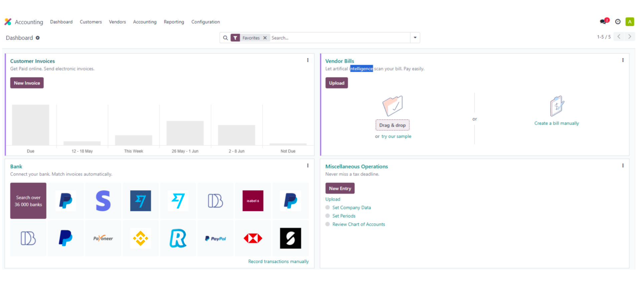Image resolution: width=644 pixels, height=292 pixels.
Task: Select the Payoneer bank logo
Action: pos(103,238)
